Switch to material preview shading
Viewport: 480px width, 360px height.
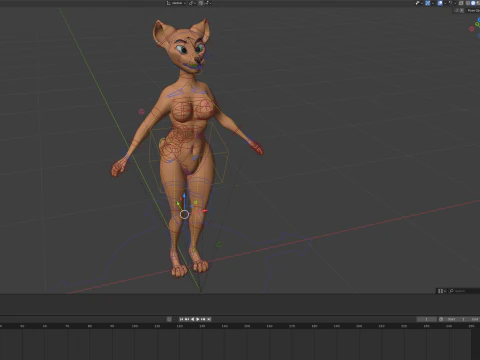[478, 3]
